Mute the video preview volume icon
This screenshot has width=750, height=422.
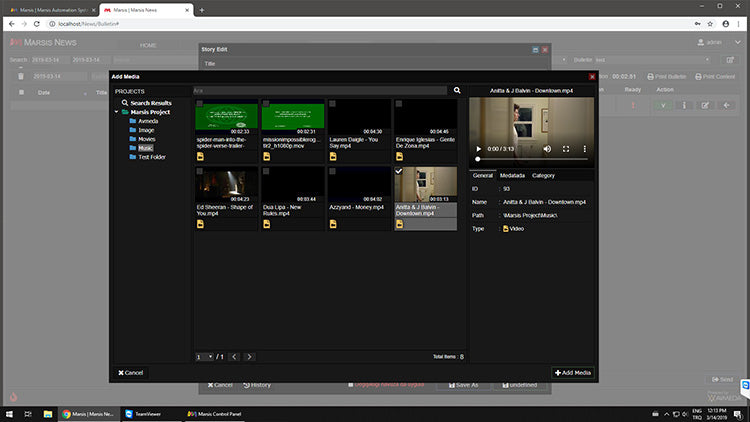(547, 149)
